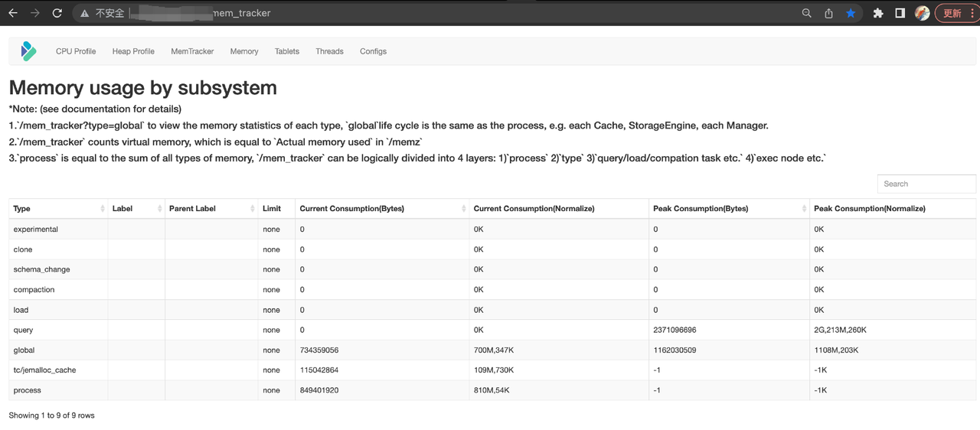Click the user profile avatar
Screen dimensions: 980x430
(922, 13)
